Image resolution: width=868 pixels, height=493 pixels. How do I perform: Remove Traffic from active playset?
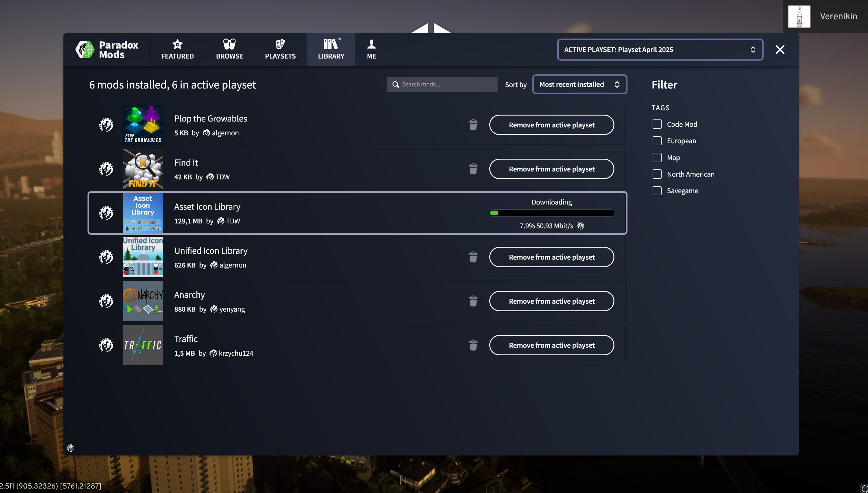[551, 345]
